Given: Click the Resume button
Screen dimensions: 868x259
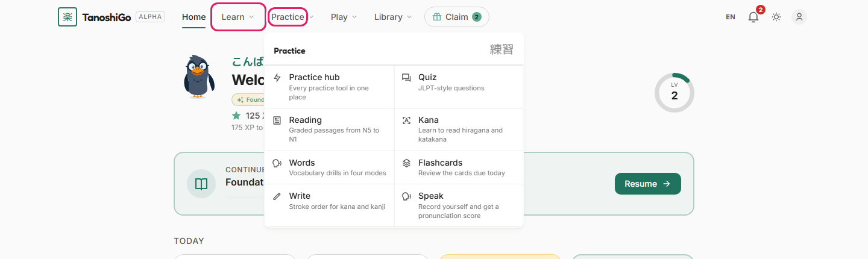Looking at the screenshot, I should (648, 184).
